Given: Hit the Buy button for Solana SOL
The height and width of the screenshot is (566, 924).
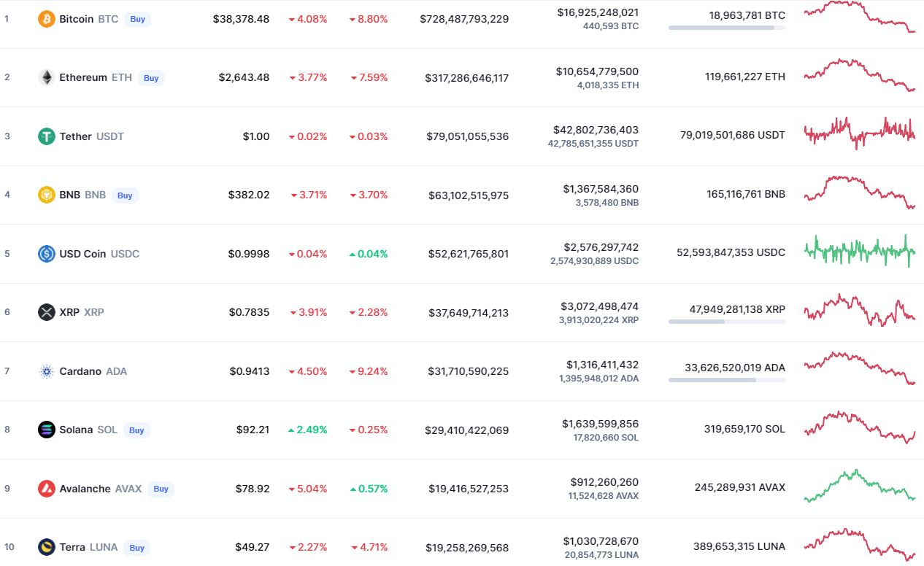Looking at the screenshot, I should tap(136, 430).
